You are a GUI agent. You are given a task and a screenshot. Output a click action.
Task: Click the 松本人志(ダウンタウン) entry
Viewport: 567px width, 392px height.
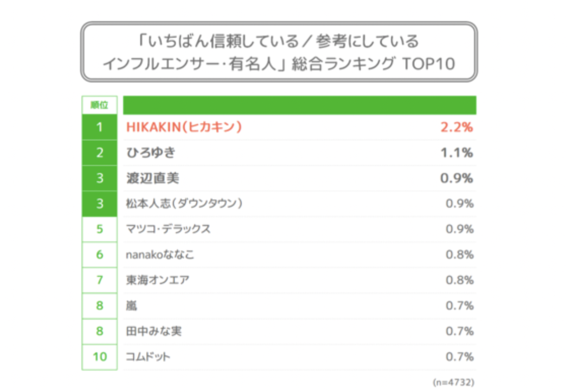click(x=184, y=204)
